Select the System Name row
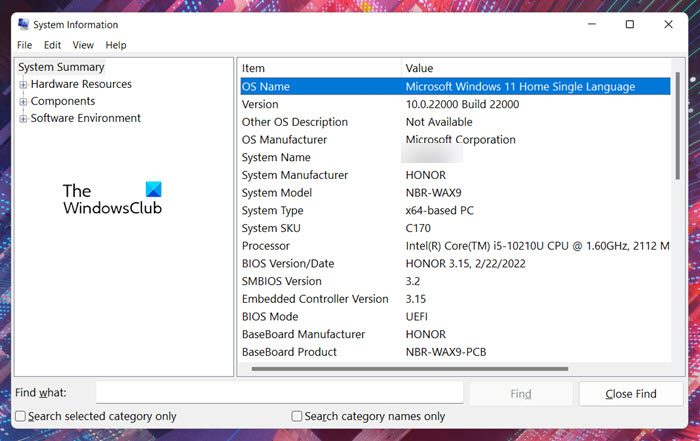The height and width of the screenshot is (441, 700). point(455,158)
